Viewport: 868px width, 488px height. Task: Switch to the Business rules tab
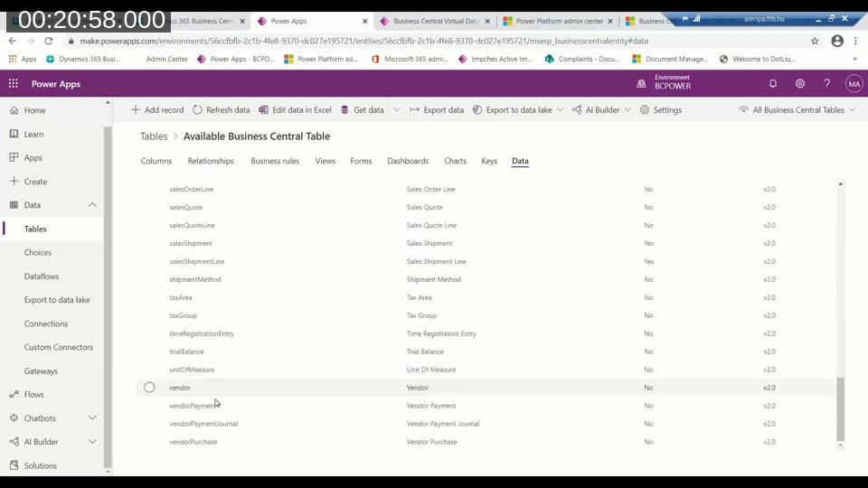[x=275, y=161]
